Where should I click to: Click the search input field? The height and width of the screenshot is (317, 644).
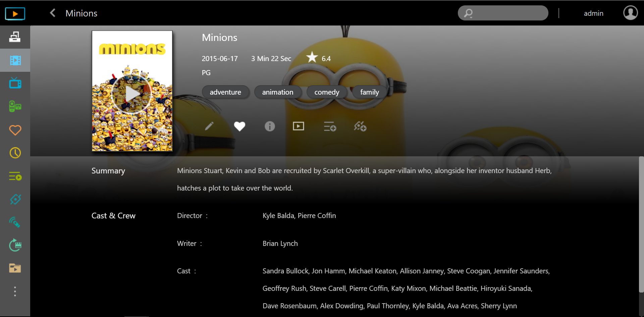point(503,13)
